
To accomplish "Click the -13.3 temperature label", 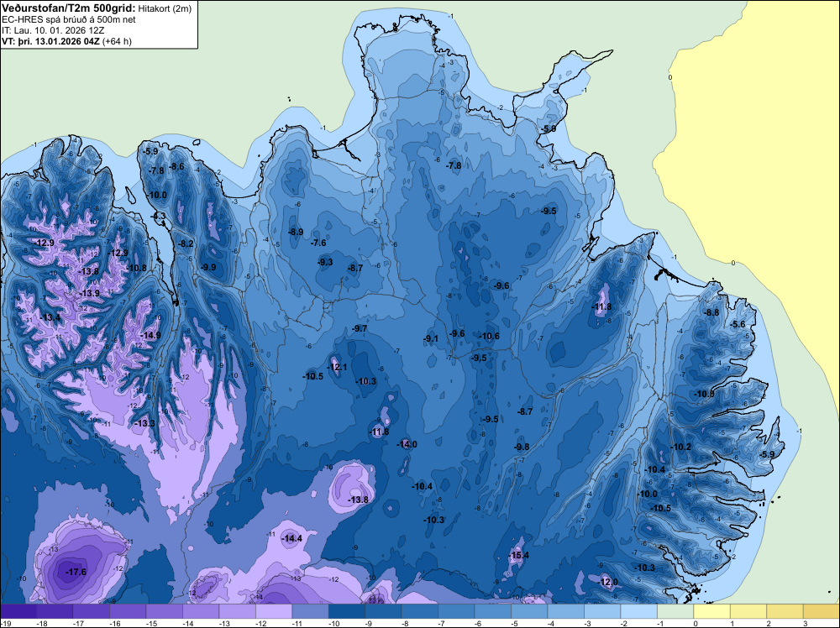I will (x=144, y=423).
